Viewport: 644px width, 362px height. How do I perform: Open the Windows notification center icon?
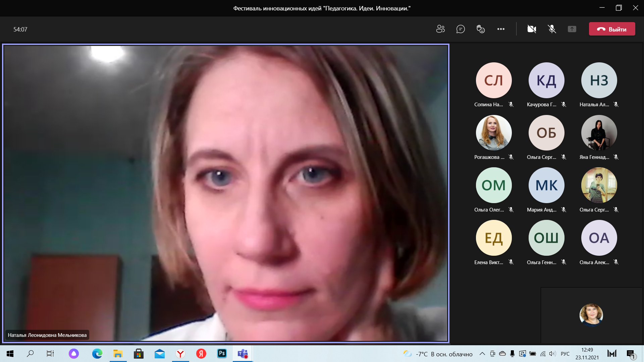pyautogui.click(x=631, y=354)
